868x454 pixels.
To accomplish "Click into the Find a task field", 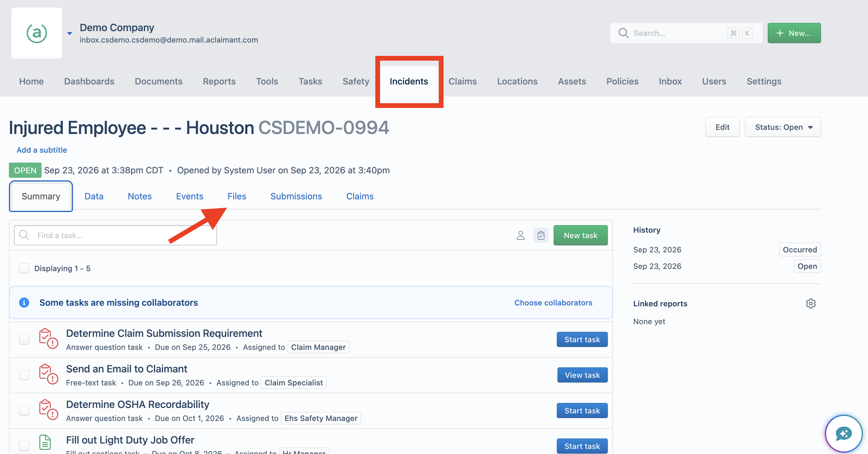I will pyautogui.click(x=115, y=236).
